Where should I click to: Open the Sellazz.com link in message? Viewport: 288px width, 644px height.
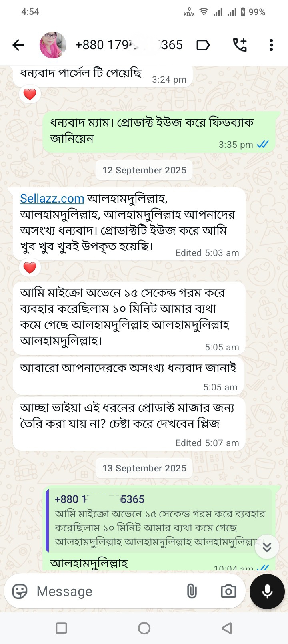point(52,199)
